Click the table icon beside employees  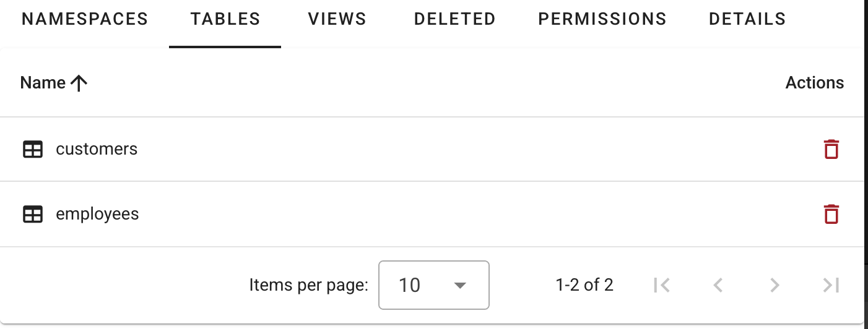pos(32,214)
